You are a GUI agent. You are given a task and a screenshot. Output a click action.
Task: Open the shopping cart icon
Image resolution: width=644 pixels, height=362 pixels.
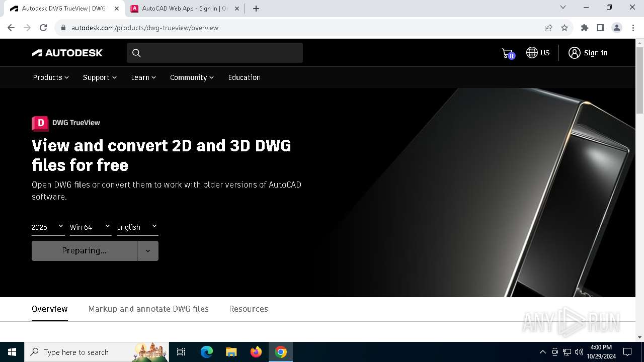click(508, 53)
